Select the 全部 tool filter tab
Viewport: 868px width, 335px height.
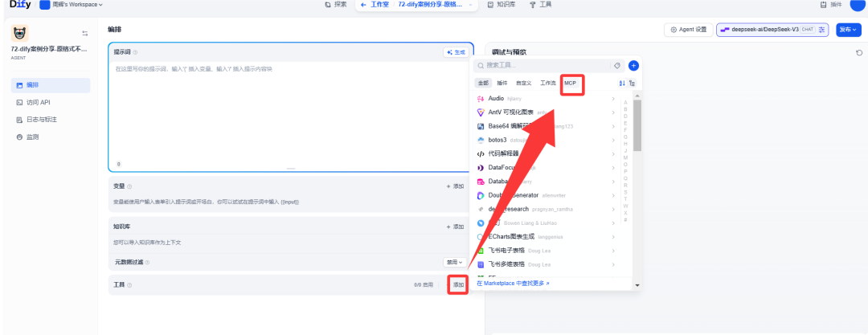coord(483,83)
